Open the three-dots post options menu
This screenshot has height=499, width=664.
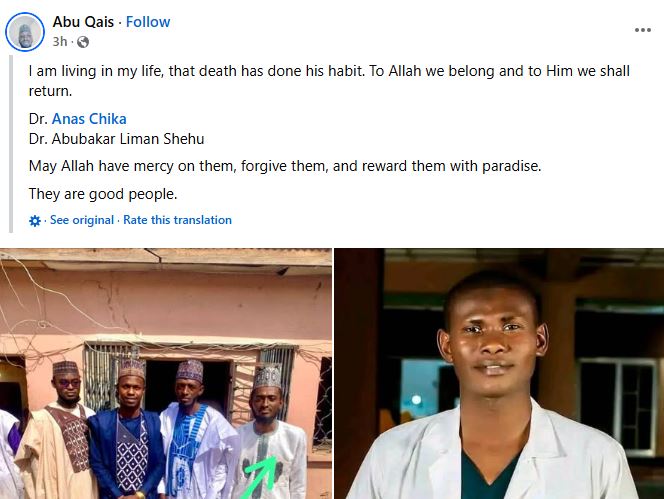(x=642, y=30)
